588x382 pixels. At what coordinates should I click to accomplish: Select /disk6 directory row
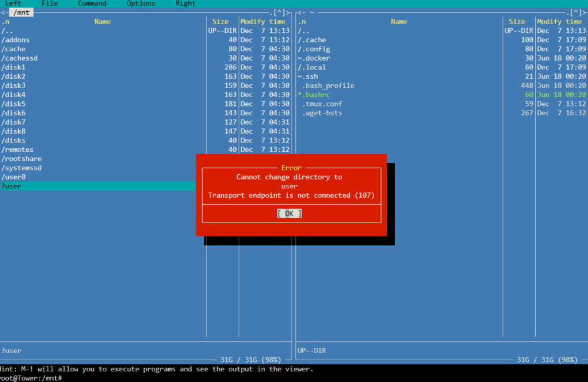145,113
